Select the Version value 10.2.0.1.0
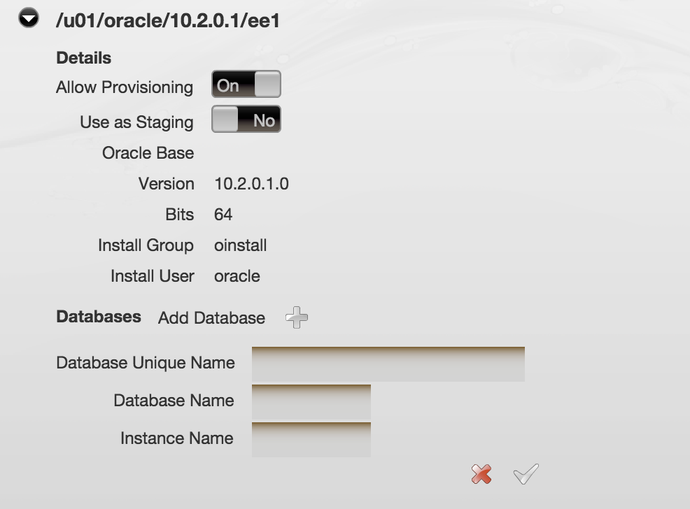Screen dimensions: 690x509 (251, 184)
